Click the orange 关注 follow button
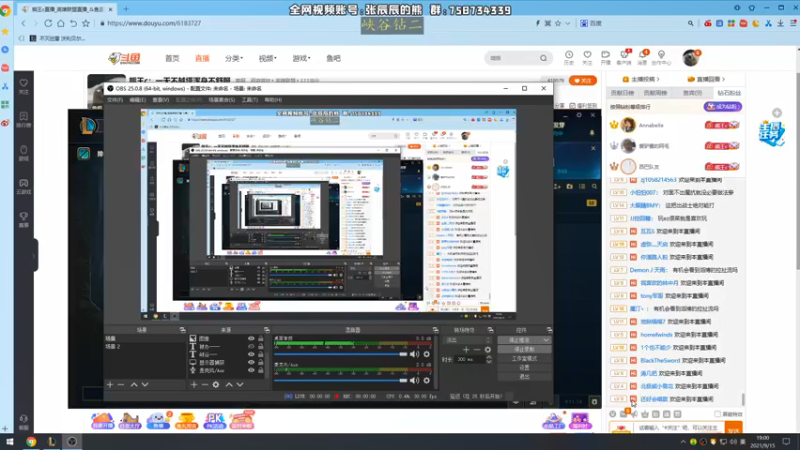 pos(583,81)
